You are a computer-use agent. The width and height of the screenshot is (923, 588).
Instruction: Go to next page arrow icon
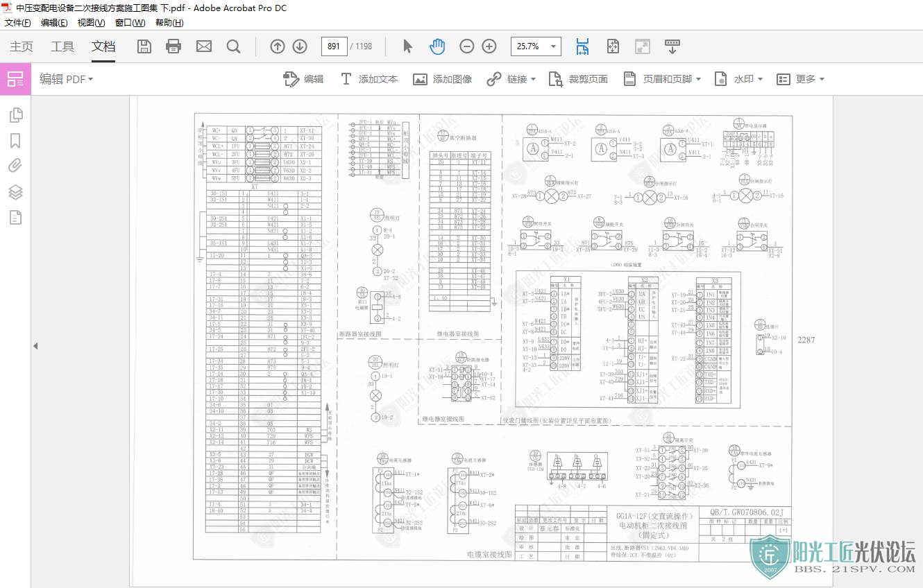click(300, 46)
